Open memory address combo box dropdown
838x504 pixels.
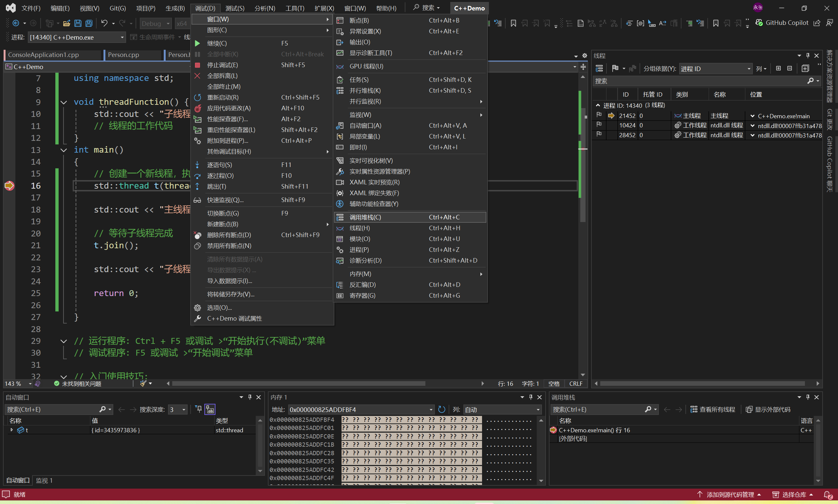point(431,410)
